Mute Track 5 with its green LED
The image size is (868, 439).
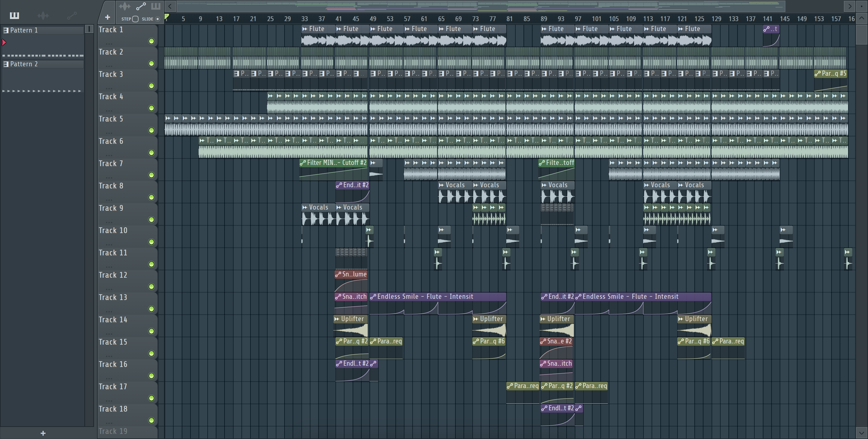point(152,130)
